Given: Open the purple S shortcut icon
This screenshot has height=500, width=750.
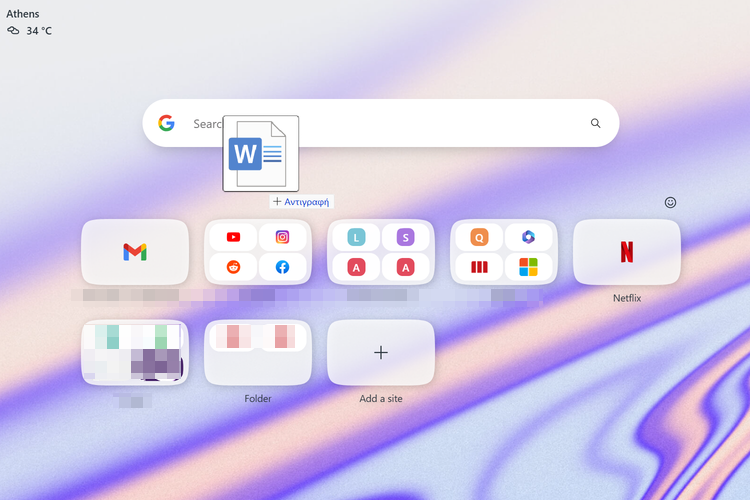Looking at the screenshot, I should (405, 237).
